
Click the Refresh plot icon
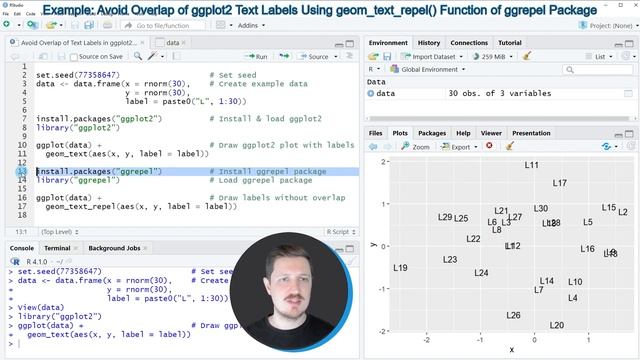607,147
